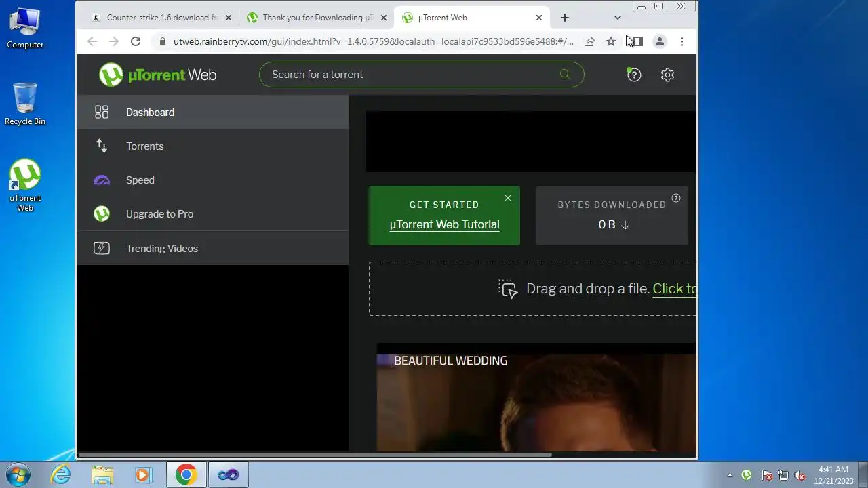This screenshot has height=488, width=868.
Task: Open the Recycle Bin desktop icon
Action: (x=25, y=104)
